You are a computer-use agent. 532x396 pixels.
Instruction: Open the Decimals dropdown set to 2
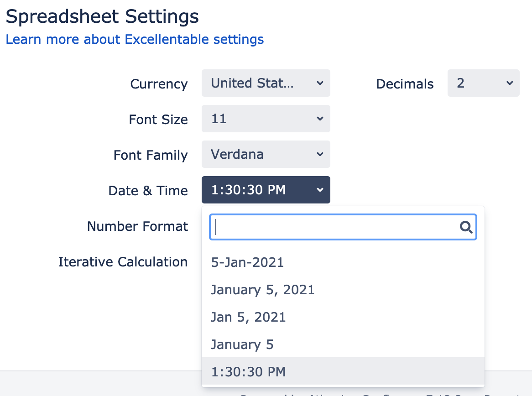tap(484, 83)
